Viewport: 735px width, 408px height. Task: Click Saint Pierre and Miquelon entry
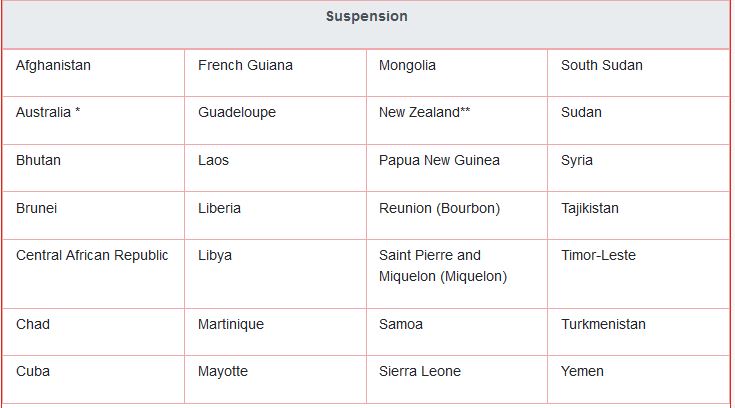pos(443,265)
